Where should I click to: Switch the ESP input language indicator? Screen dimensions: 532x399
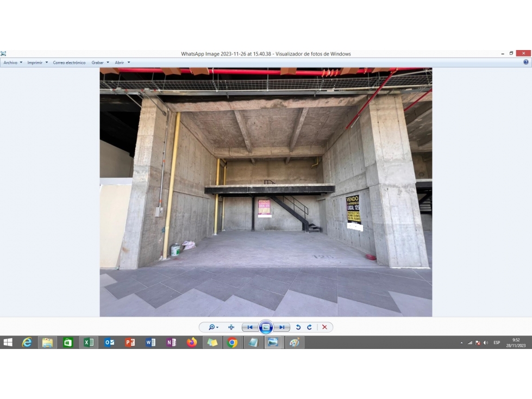pyautogui.click(x=497, y=342)
